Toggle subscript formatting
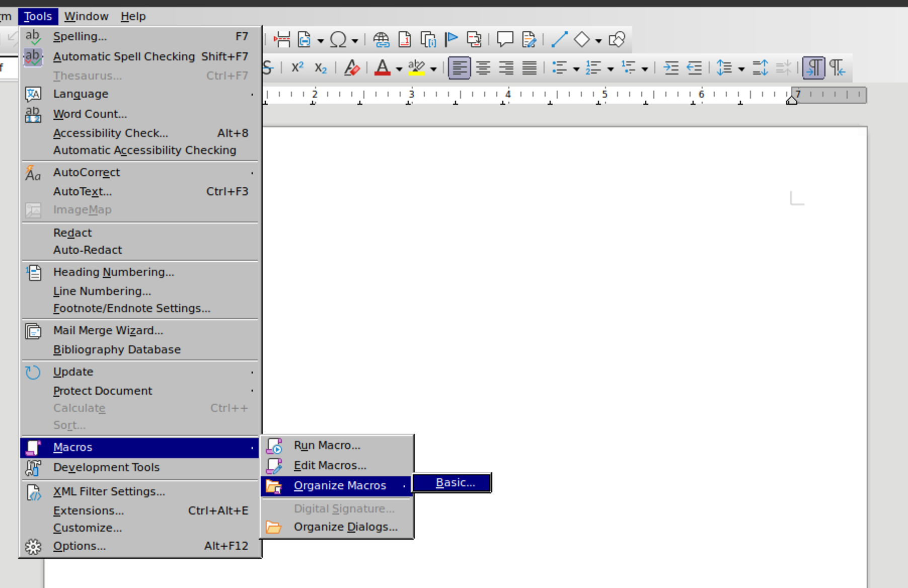Image resolution: width=908 pixels, height=588 pixels. [321, 67]
